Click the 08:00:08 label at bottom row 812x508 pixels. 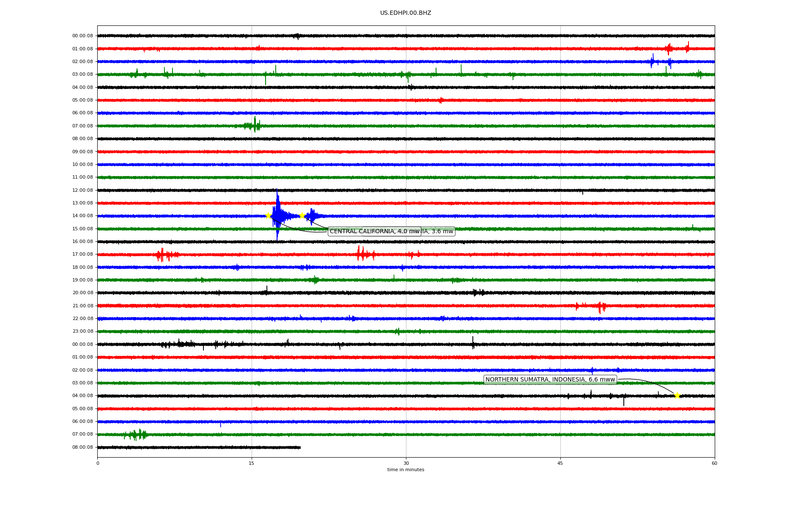82,447
